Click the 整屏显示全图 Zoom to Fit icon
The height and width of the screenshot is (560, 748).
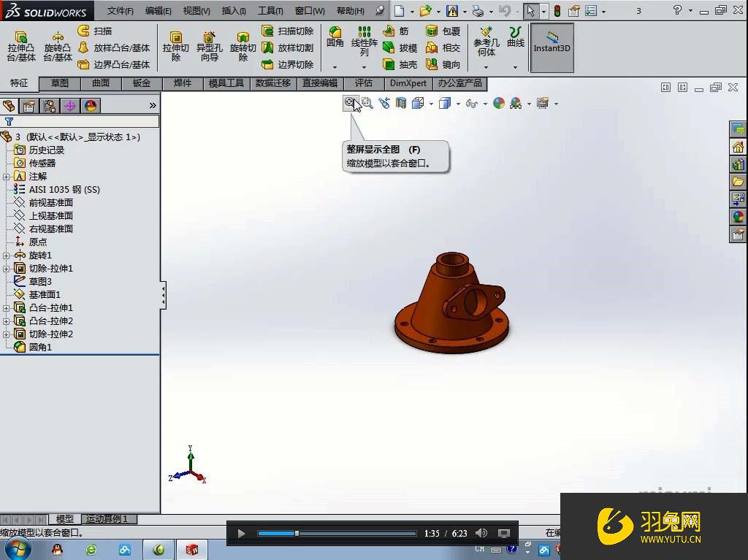pos(351,103)
